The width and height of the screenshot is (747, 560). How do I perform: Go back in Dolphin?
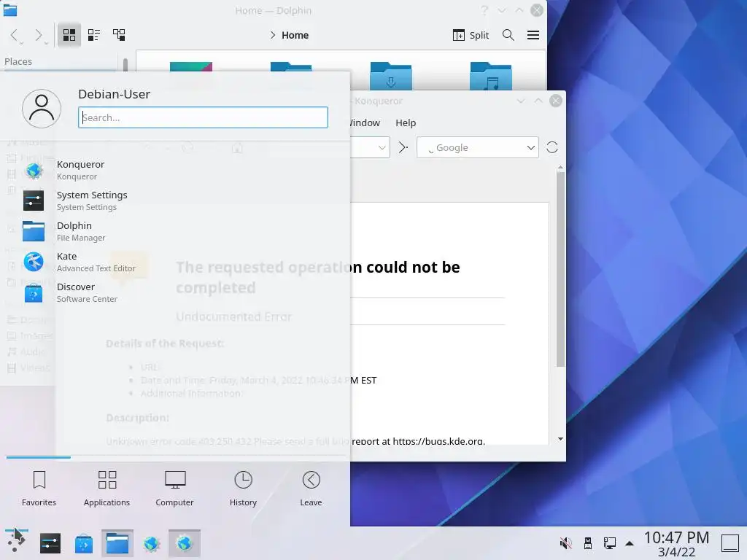tap(15, 35)
